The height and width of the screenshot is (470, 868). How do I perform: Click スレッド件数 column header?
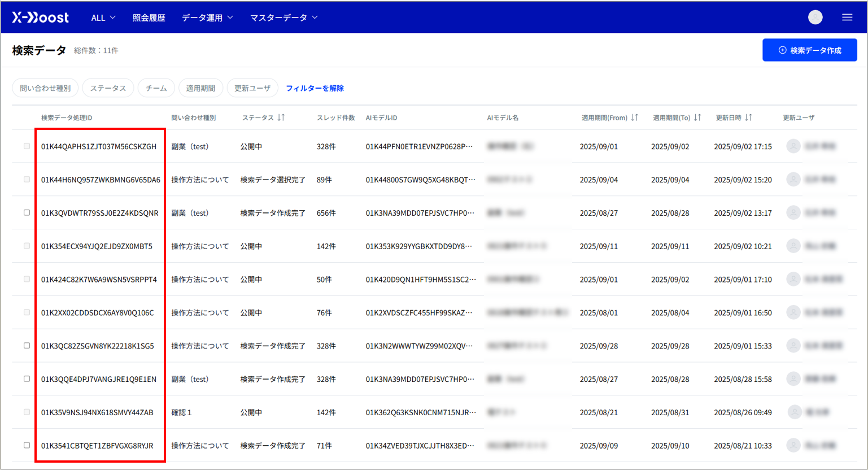[336, 117]
